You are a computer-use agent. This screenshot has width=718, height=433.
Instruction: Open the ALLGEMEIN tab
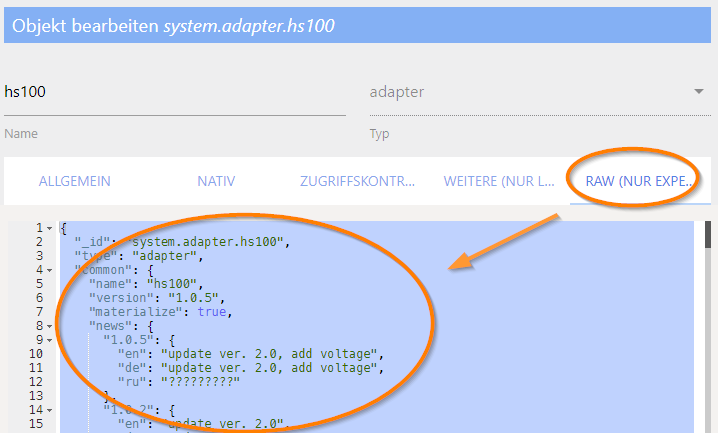click(75, 181)
